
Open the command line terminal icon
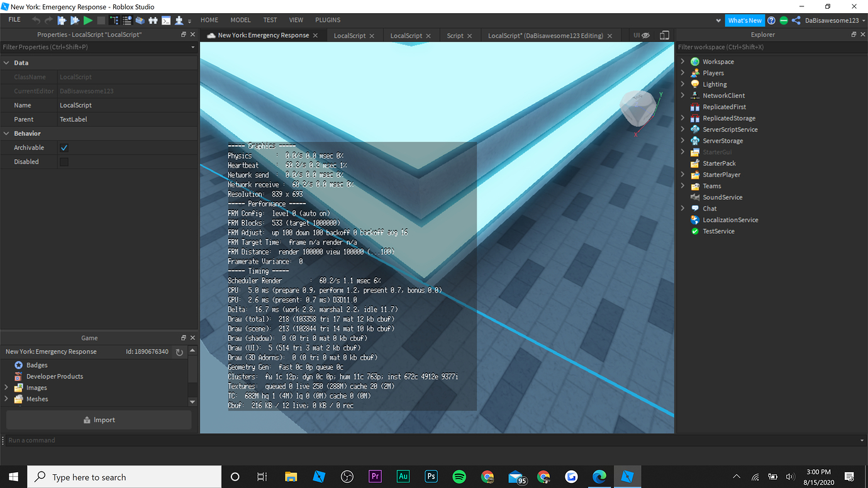click(x=166, y=20)
